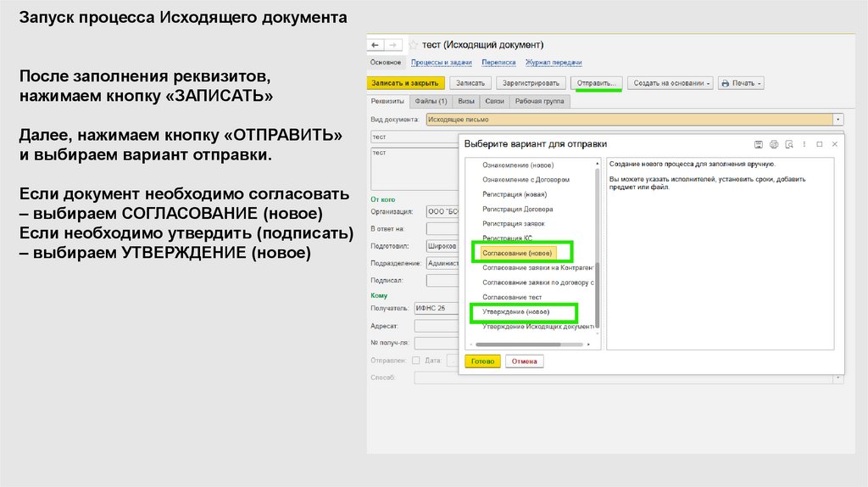The image size is (868, 487).
Task: Click the preview icon in dialog header
Action: [x=787, y=144]
